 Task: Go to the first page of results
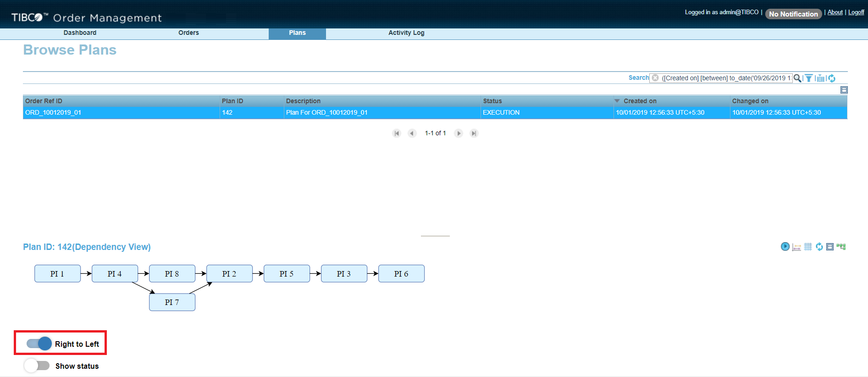[397, 133]
